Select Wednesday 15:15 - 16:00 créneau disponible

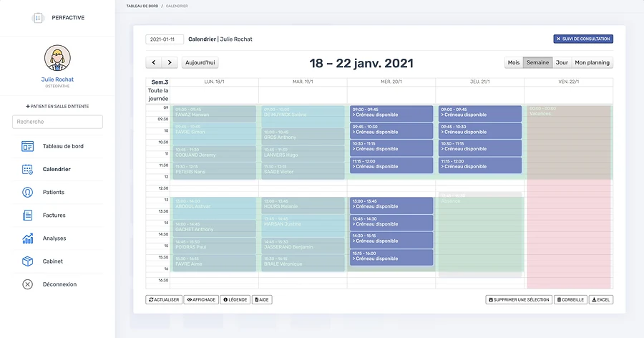point(391,257)
